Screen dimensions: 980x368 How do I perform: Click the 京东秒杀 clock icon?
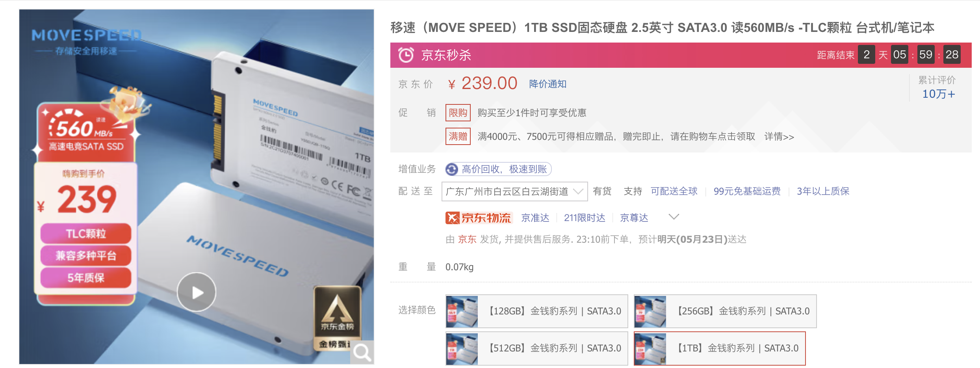click(406, 55)
